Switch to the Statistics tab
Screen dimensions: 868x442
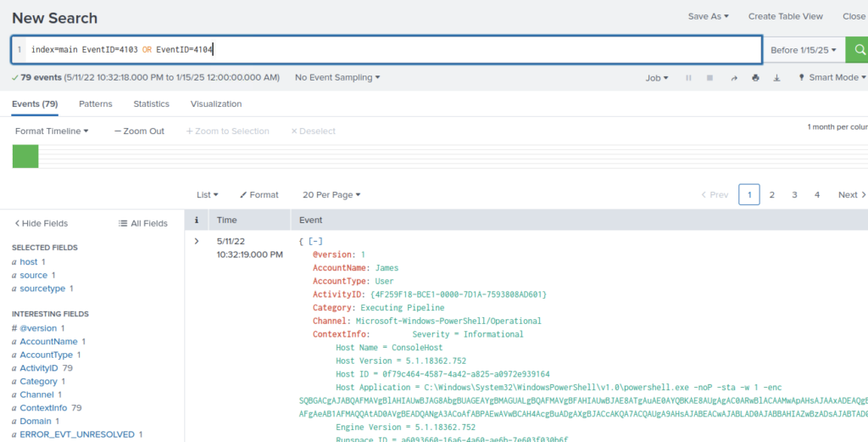point(151,104)
